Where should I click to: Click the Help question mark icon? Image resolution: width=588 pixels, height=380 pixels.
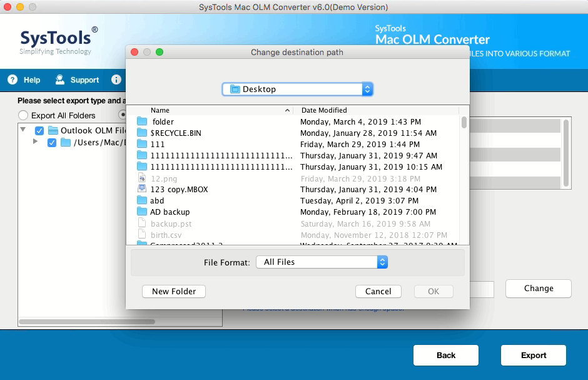13,80
